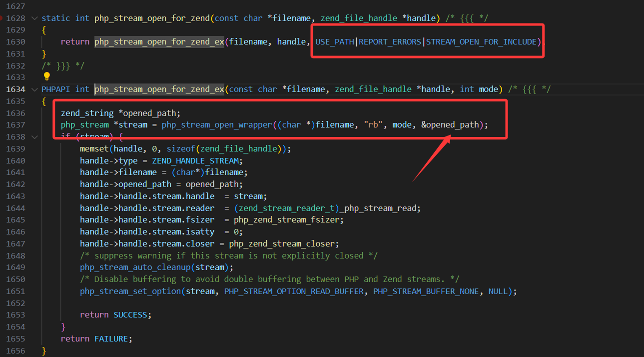Click the USE_PATH flag constant

334,42
